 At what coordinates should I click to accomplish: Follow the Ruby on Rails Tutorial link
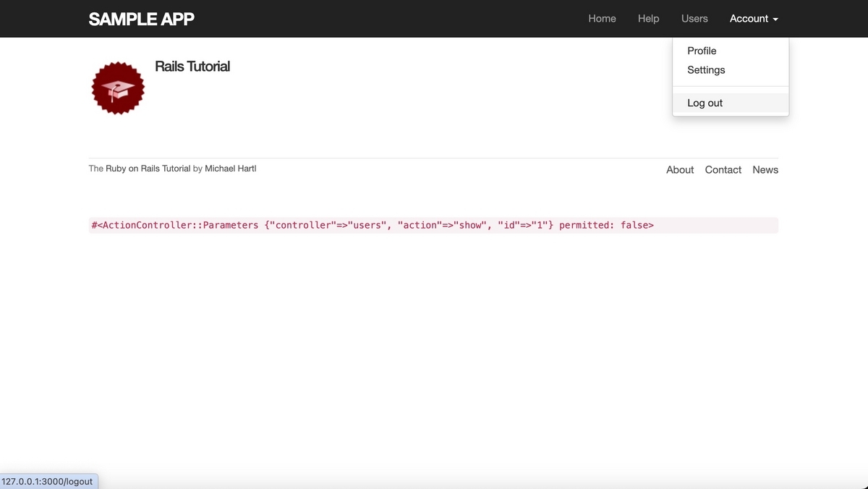(148, 169)
